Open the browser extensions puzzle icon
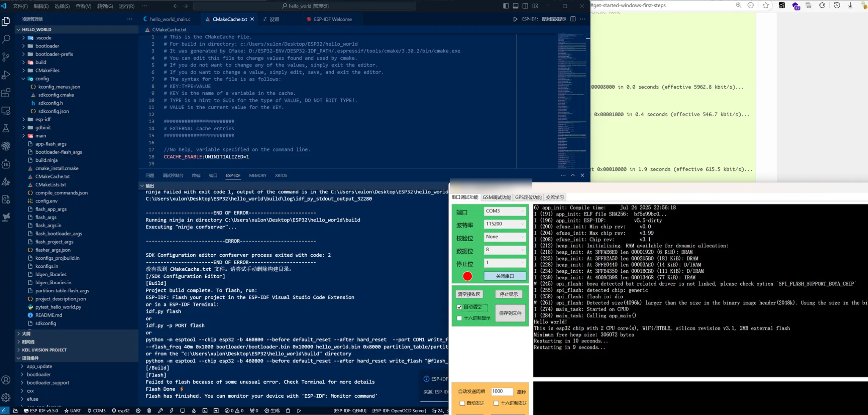 pos(822,5)
